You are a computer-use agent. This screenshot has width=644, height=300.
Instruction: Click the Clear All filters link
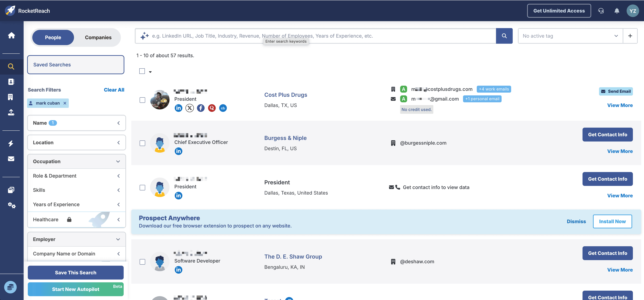coord(114,90)
